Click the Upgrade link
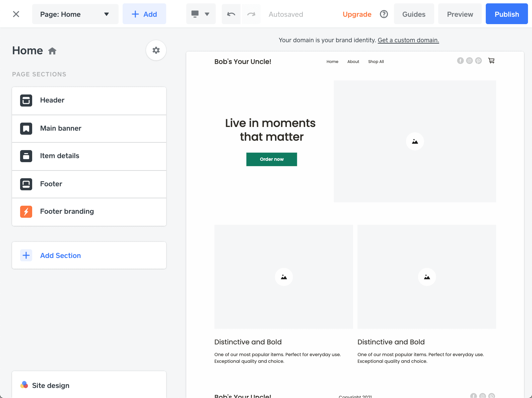532x398 pixels. pyautogui.click(x=357, y=14)
